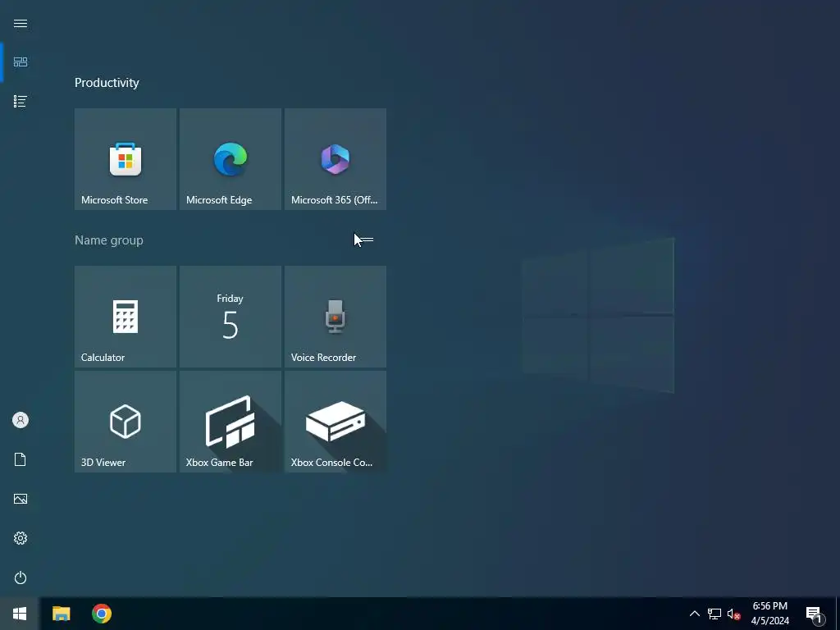Expand the Start menu hamburger button
Screen dimensions: 840x630
(x=21, y=23)
